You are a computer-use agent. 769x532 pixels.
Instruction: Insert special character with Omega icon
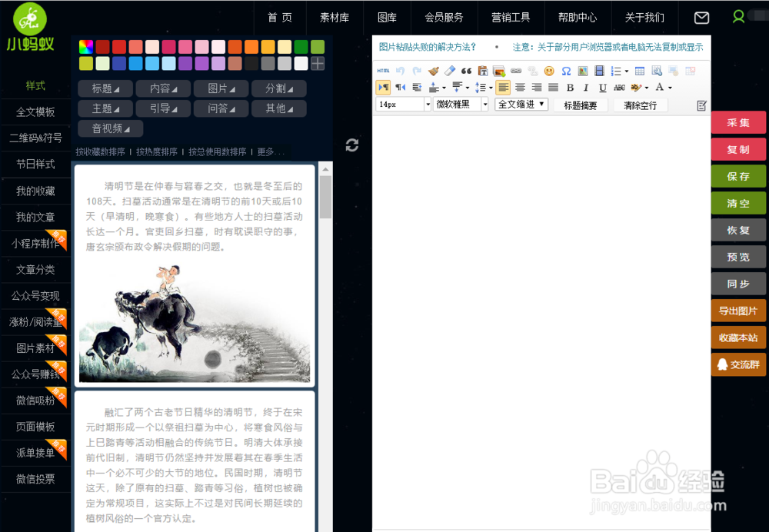pos(566,71)
